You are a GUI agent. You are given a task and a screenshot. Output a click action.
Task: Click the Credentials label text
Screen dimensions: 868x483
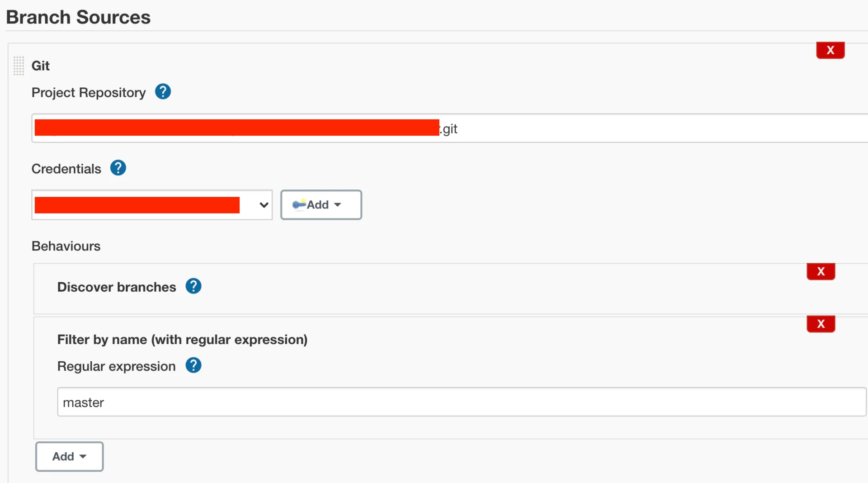[66, 169]
